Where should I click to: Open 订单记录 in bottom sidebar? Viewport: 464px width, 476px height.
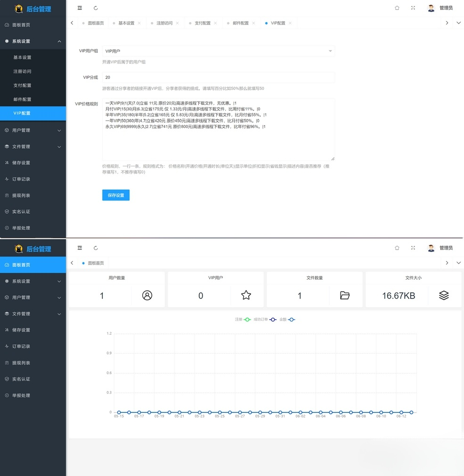pos(33,347)
